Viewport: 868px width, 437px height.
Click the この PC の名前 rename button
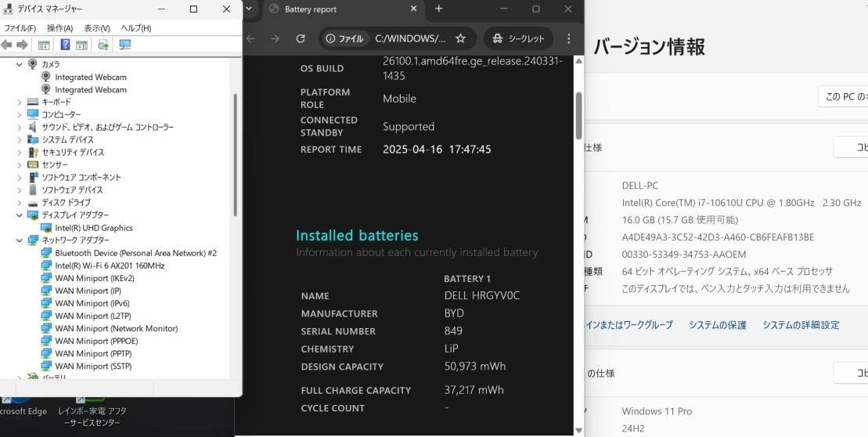pyautogui.click(x=843, y=96)
